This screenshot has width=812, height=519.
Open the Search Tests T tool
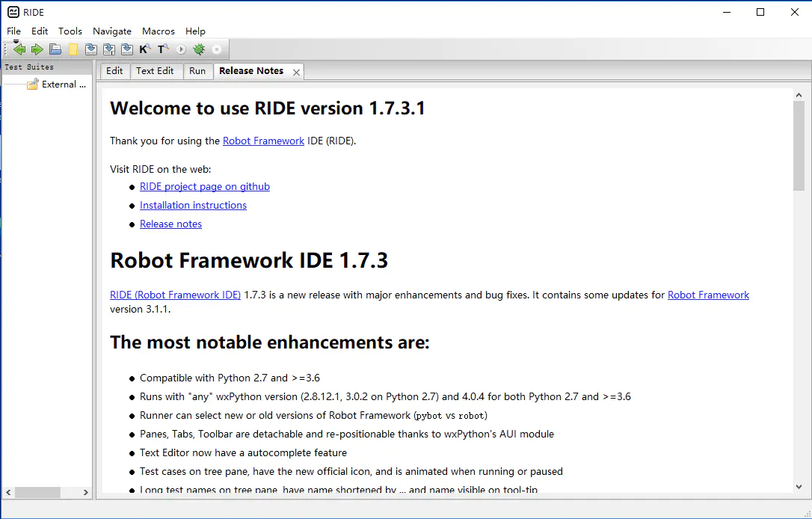[162, 49]
